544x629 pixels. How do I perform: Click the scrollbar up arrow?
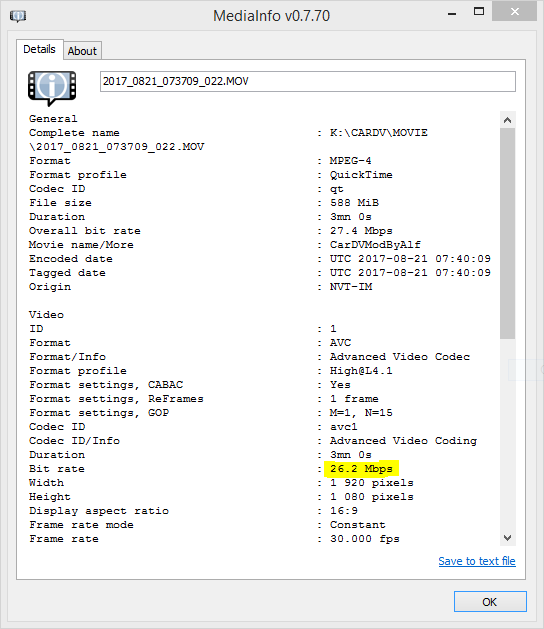(x=507, y=120)
